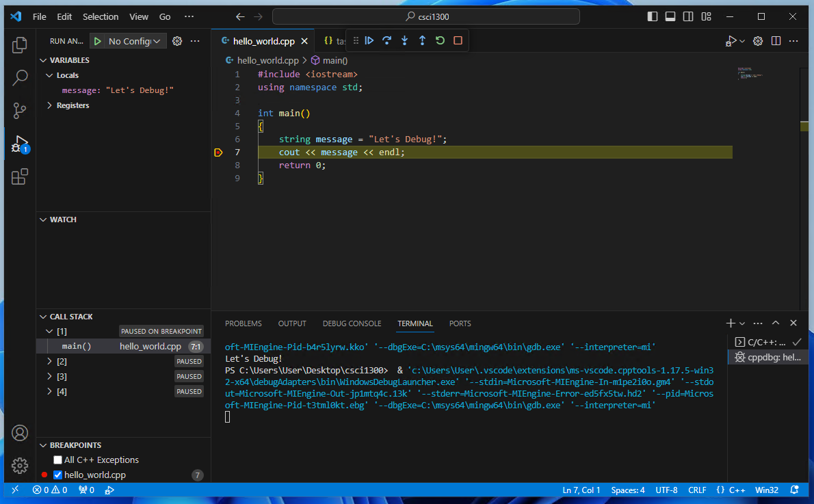This screenshot has height=504, width=814.
Task: Close the hello_world.cpp editor tab
Action: tap(304, 41)
